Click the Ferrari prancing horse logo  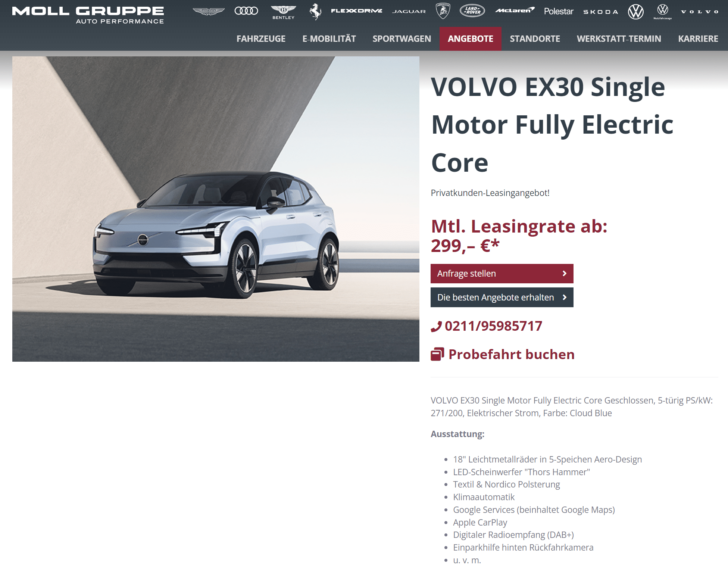point(315,11)
